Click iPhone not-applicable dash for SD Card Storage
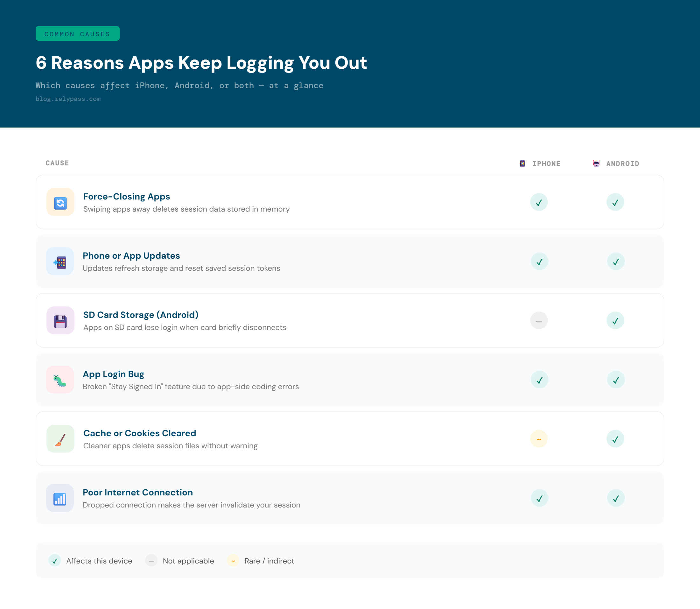 (x=539, y=320)
